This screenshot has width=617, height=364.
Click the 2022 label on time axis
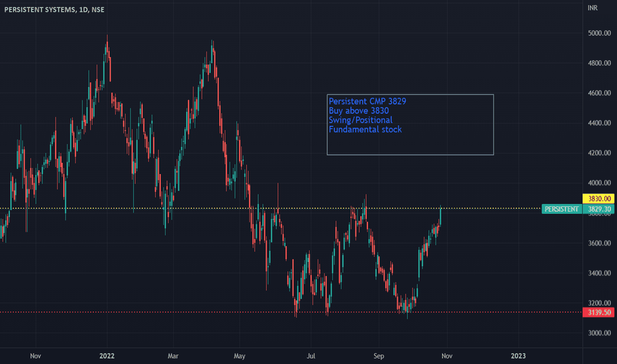tap(107, 356)
